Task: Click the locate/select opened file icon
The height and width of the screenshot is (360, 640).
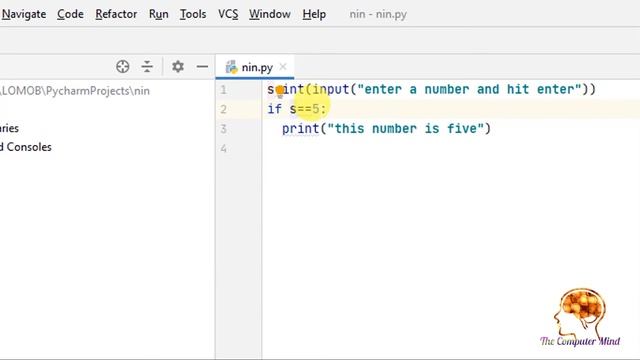Action: pyautogui.click(x=122, y=67)
